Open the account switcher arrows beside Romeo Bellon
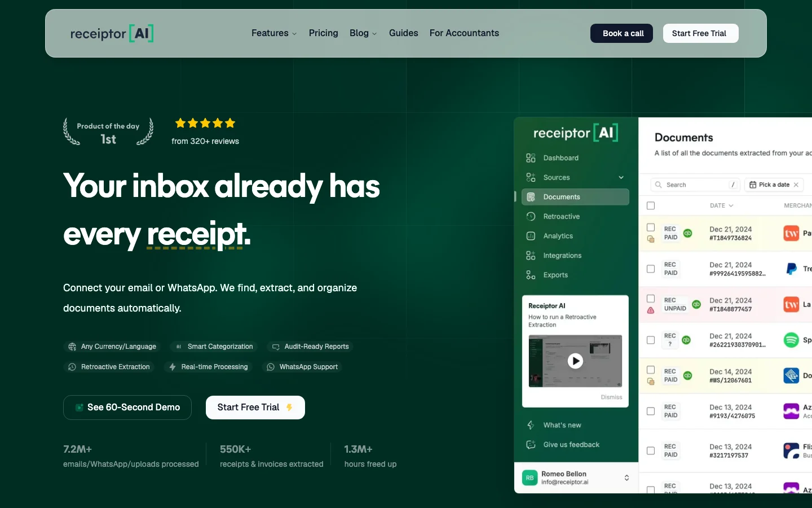 (626, 478)
